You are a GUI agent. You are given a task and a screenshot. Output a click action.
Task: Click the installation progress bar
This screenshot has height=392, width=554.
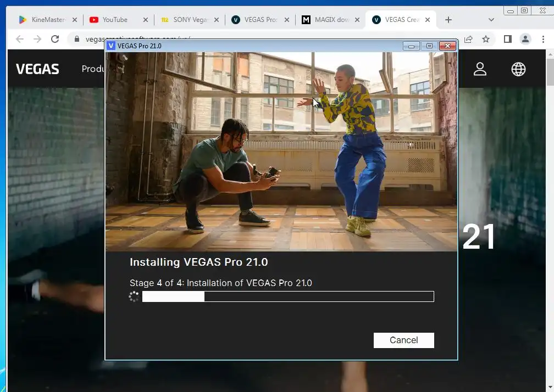(288, 296)
